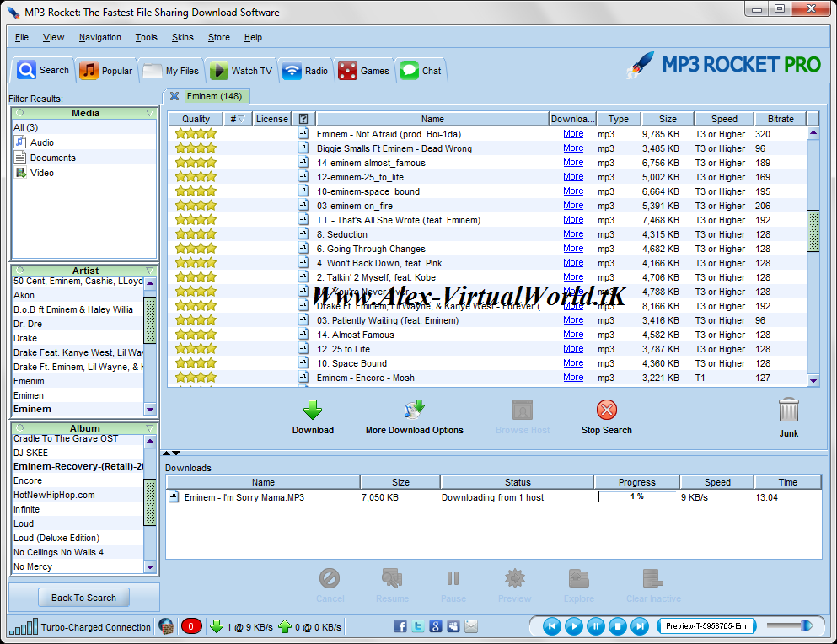Click Back To Search button

83,598
